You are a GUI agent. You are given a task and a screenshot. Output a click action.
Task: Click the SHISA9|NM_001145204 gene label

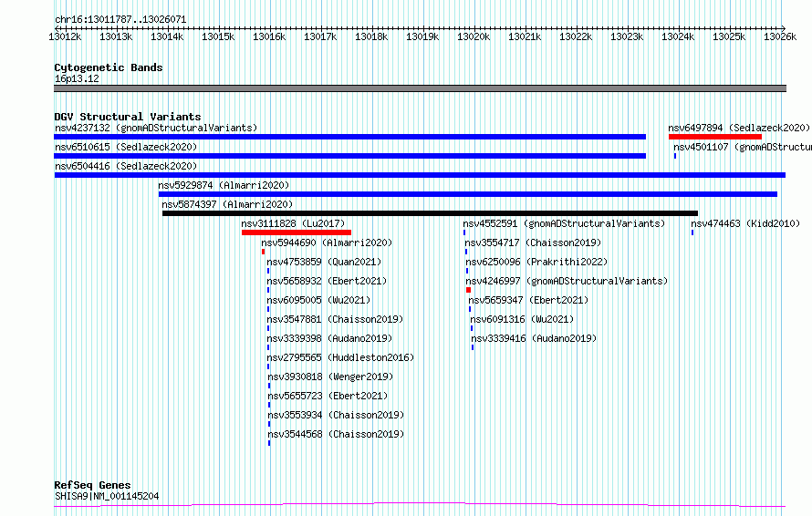[x=107, y=496]
